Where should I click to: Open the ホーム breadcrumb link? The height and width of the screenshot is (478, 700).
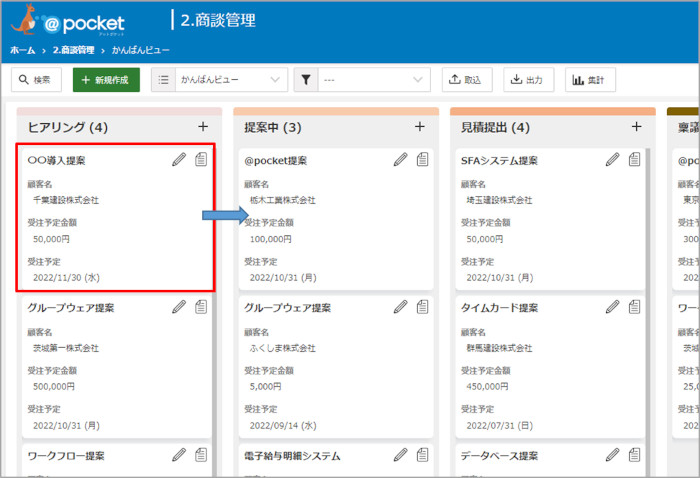[x=22, y=50]
